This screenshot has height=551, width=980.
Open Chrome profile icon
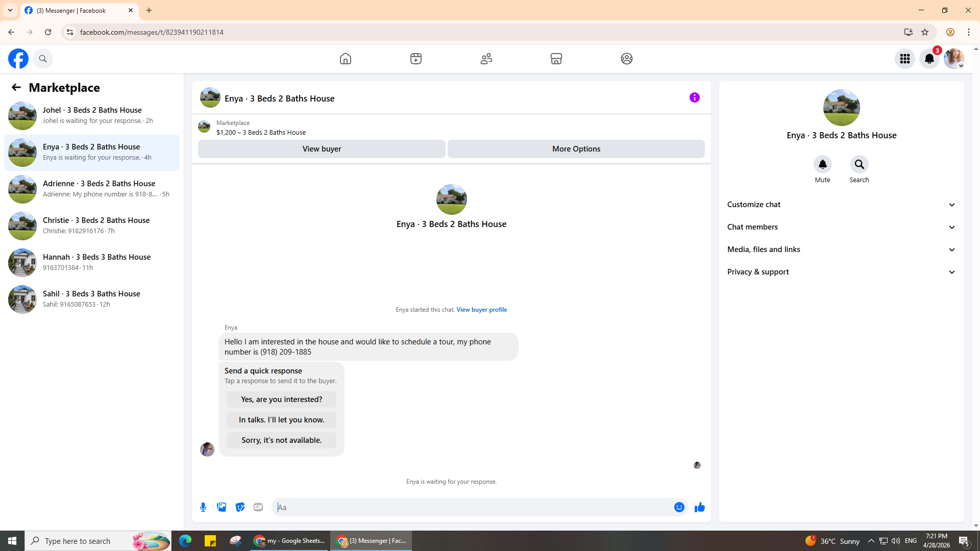(950, 32)
